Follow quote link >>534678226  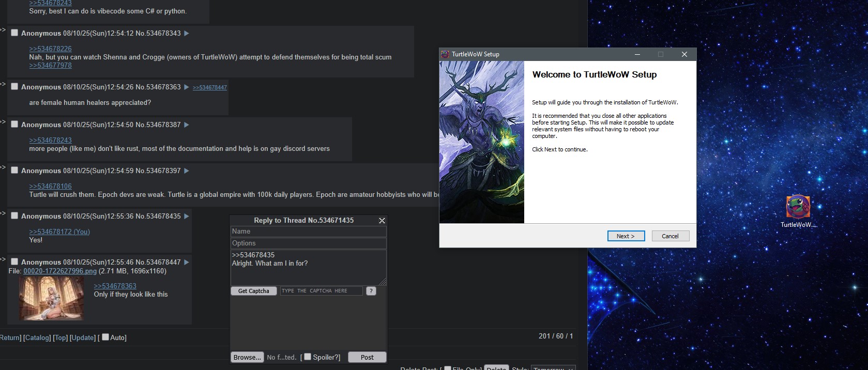click(50, 49)
